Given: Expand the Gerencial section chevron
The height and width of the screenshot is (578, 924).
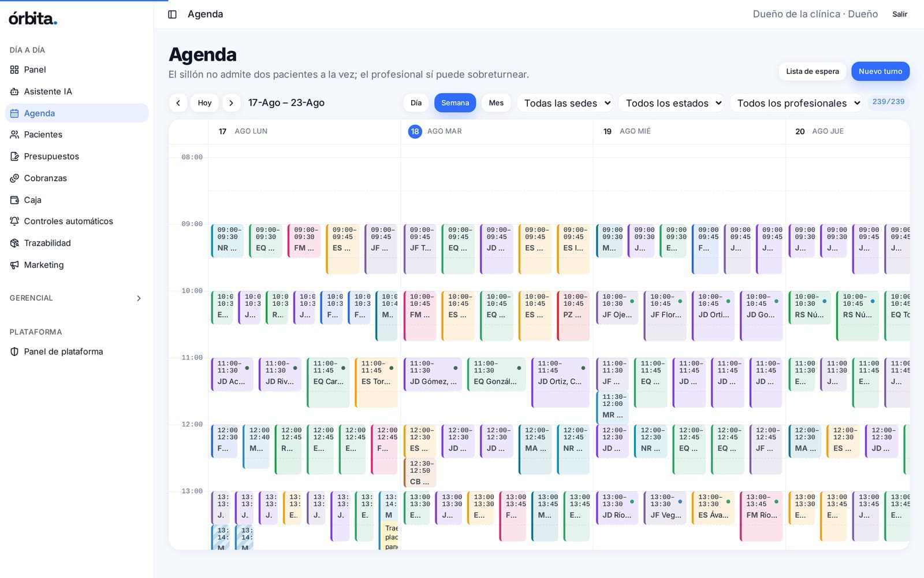Looking at the screenshot, I should coord(139,298).
